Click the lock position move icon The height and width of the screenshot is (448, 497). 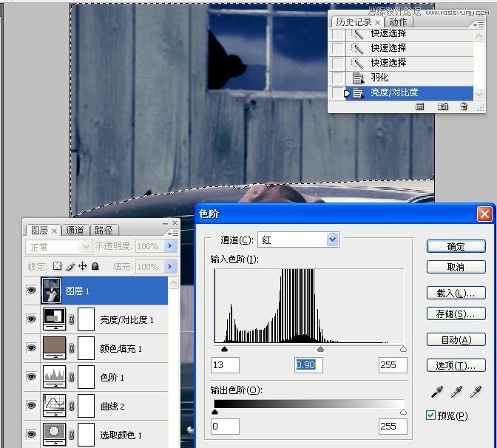click(82, 266)
